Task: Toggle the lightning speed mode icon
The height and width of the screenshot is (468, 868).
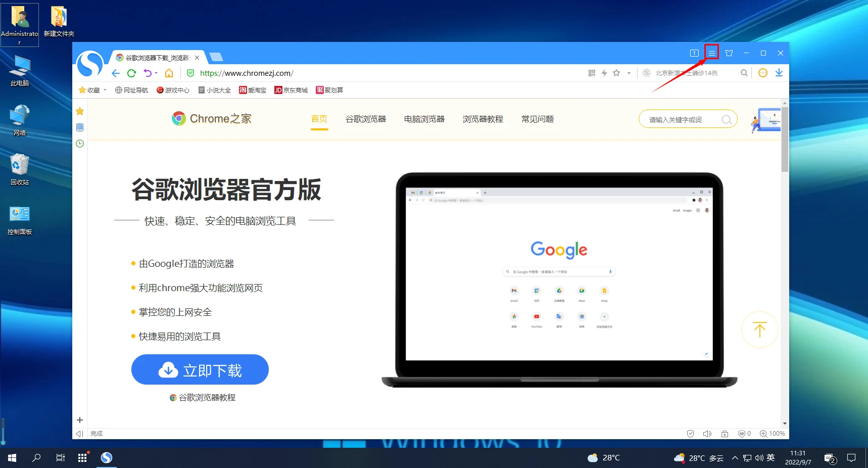Action: pyautogui.click(x=604, y=73)
